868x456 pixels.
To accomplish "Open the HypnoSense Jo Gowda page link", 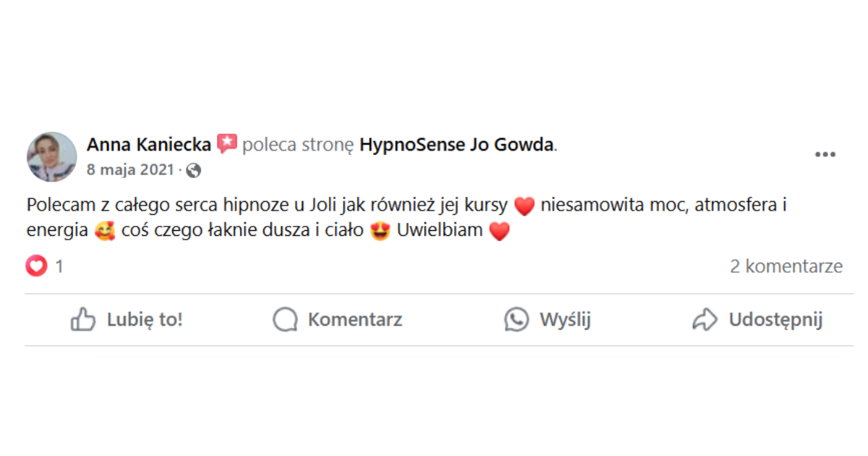I will coord(456,145).
